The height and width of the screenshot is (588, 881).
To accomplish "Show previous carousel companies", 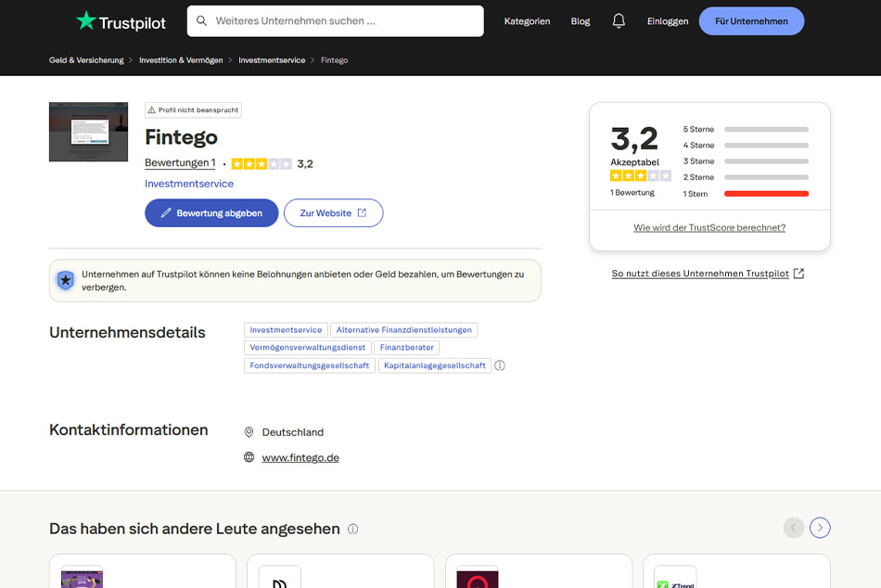I will (x=793, y=528).
